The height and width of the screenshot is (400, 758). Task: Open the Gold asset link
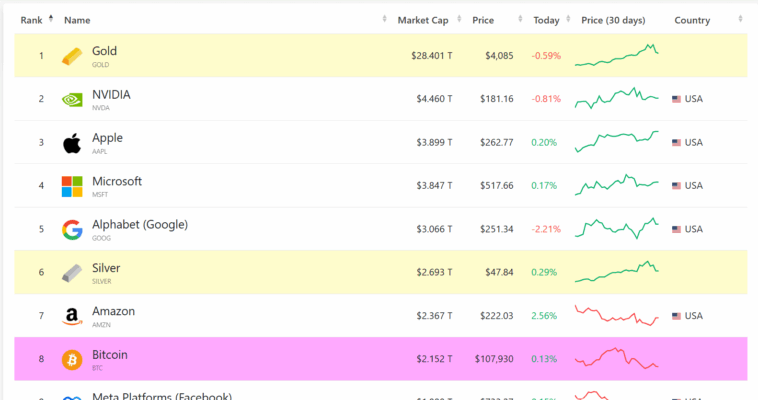104,51
